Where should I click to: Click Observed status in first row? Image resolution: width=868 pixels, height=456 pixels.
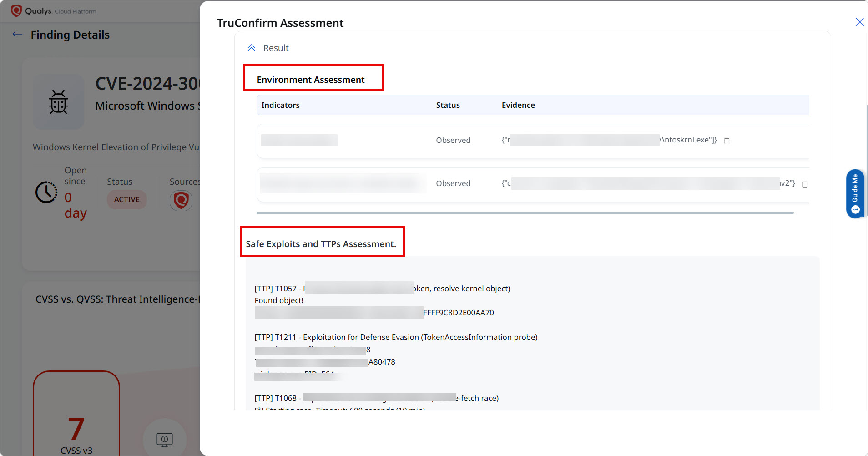pyautogui.click(x=453, y=140)
